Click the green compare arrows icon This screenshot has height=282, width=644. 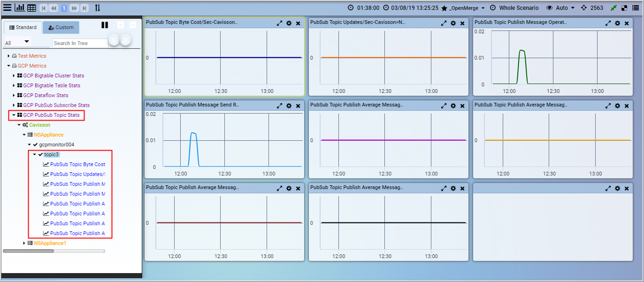613,8
